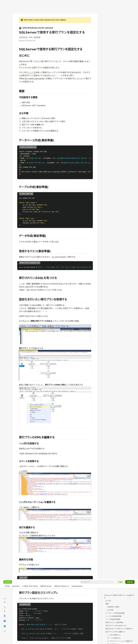Image resolution: width=138 pixels, height=644 pixels.
Task: Jump to 実行プランのXMLを編集する in contents
Action: (115, 632)
